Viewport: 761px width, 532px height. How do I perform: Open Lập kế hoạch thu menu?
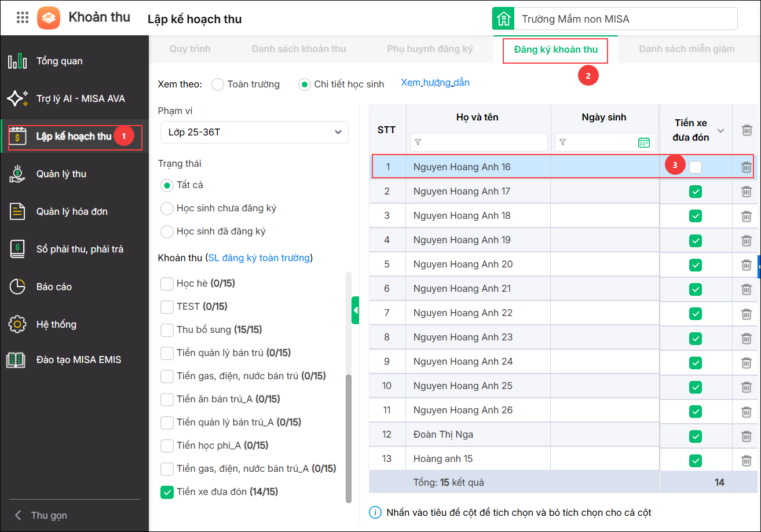point(75,137)
